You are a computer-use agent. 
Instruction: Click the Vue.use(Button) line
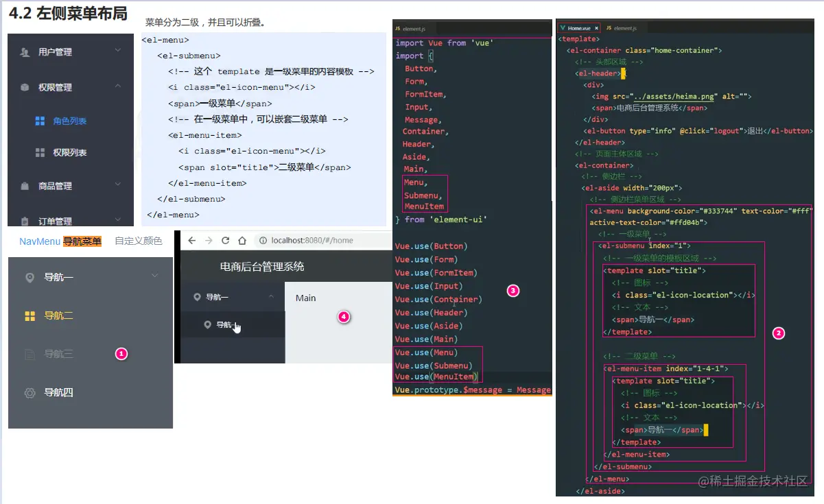431,246
